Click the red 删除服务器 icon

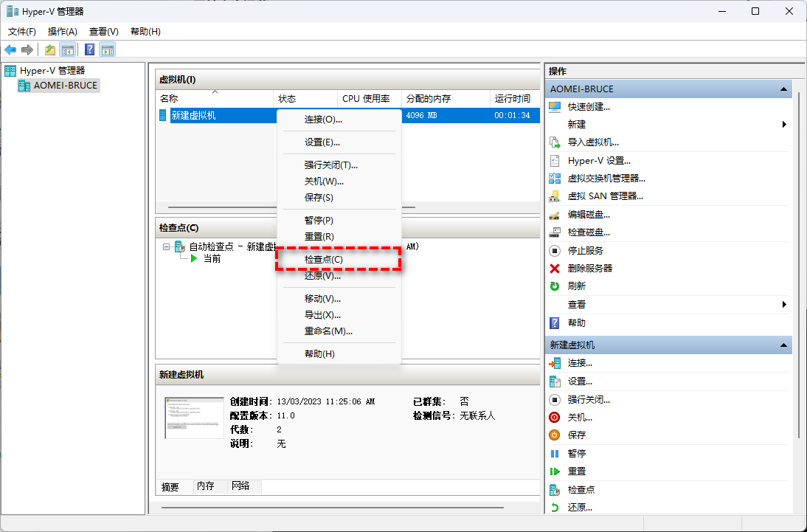tap(555, 268)
